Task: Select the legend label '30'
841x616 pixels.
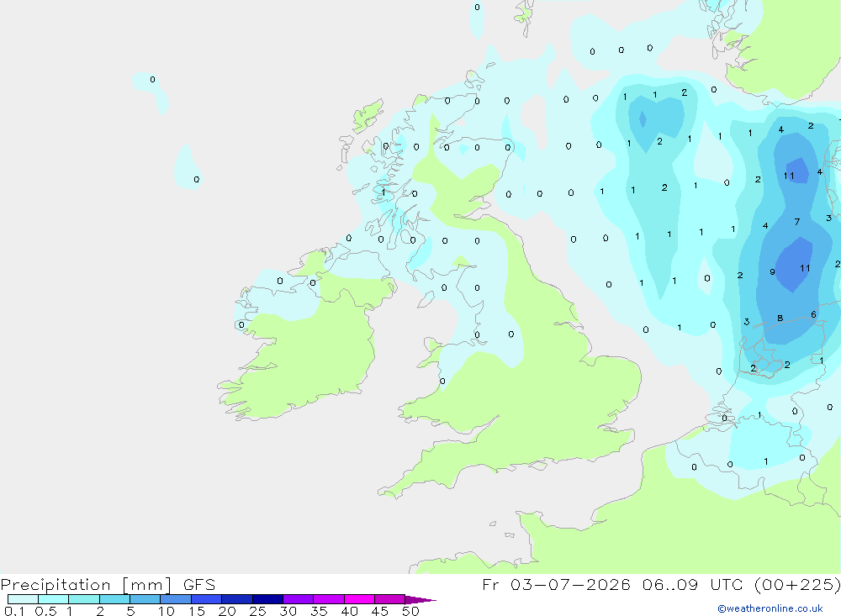Action: (x=288, y=611)
